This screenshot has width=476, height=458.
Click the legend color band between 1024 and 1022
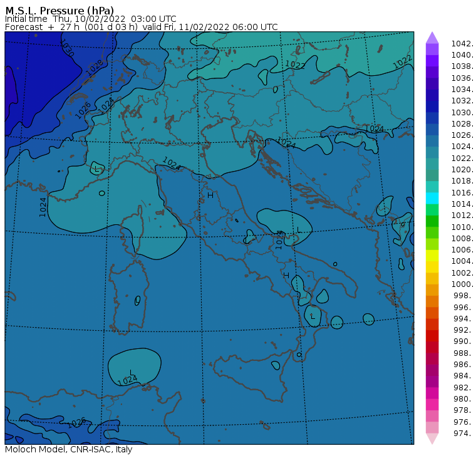pos(432,152)
